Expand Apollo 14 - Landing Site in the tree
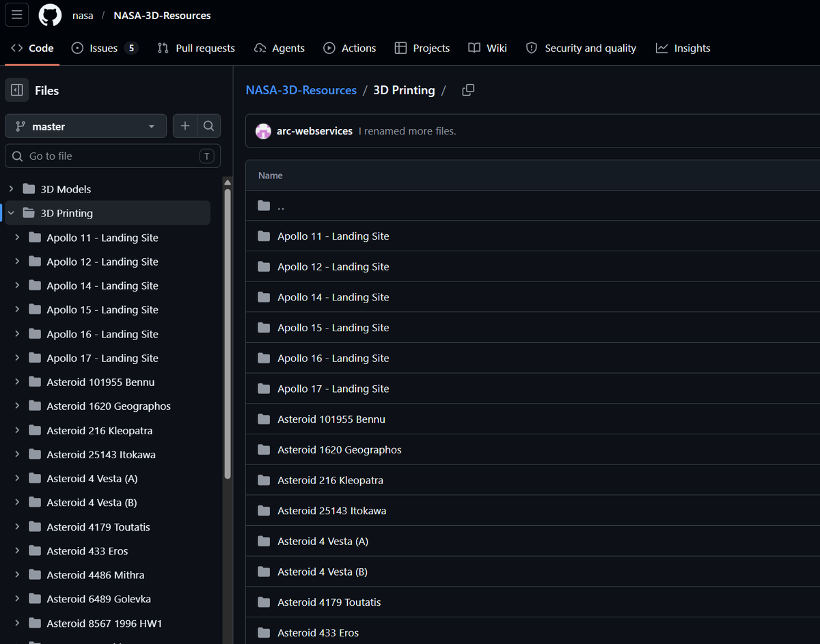This screenshot has height=644, width=820. pos(17,285)
